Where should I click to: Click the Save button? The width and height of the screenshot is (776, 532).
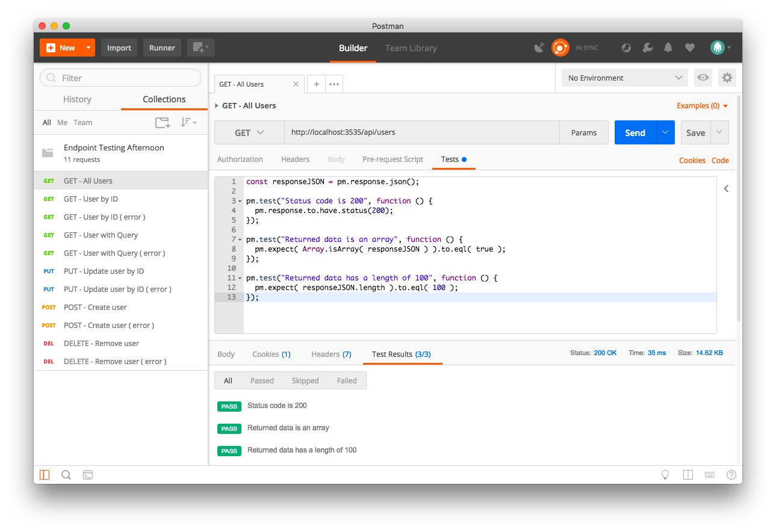(x=695, y=132)
